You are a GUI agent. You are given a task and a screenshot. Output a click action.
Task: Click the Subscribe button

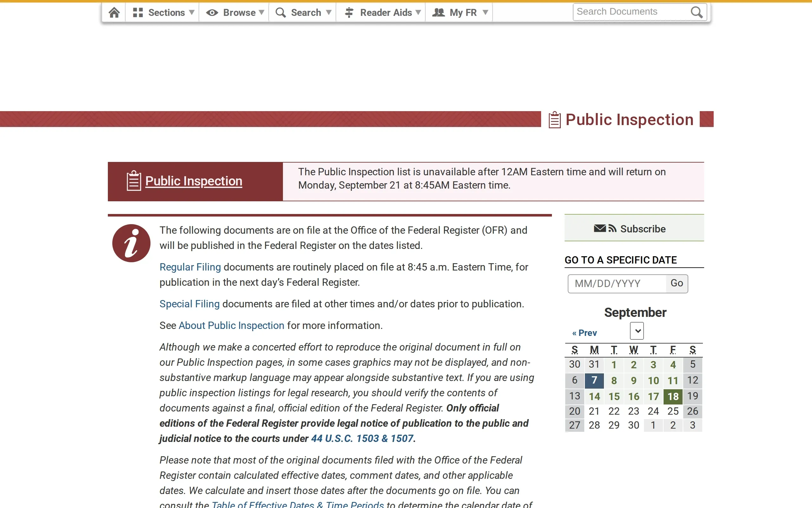coord(634,228)
